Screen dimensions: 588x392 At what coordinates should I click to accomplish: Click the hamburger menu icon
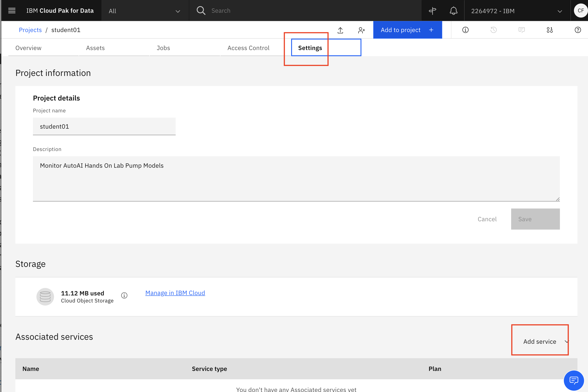12,11
